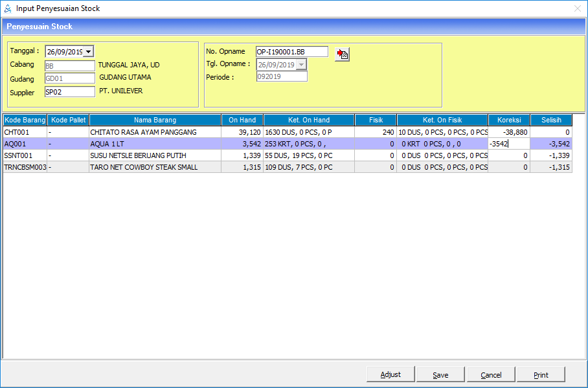Viewport: 588px width, 388px height.
Task: Click the Supplier code field SP02
Action: (x=69, y=92)
